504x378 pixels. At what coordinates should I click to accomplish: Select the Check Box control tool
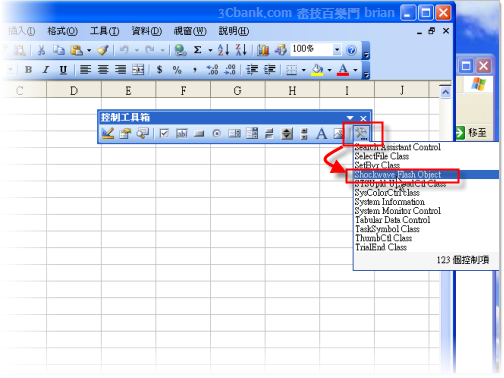coord(164,134)
